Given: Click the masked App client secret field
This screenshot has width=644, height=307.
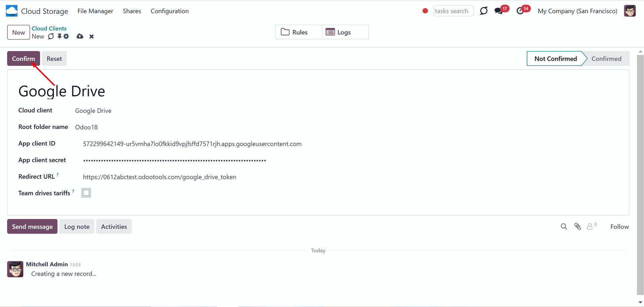Looking at the screenshot, I should tap(174, 161).
